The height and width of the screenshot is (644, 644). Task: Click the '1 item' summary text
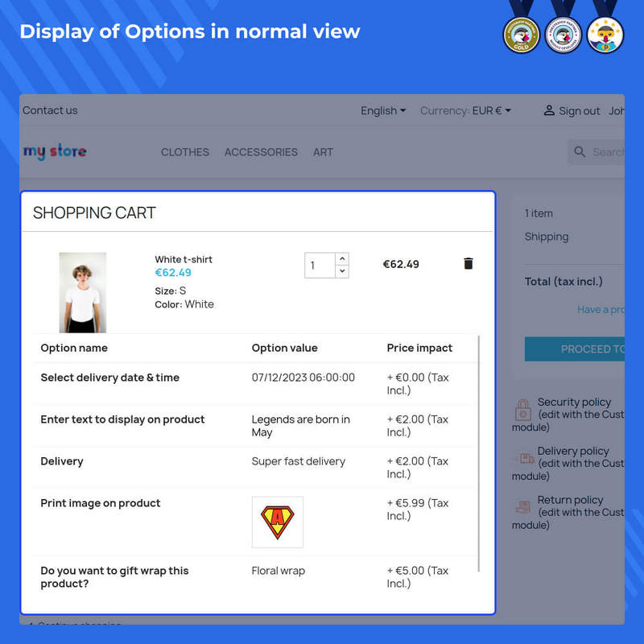click(x=539, y=213)
